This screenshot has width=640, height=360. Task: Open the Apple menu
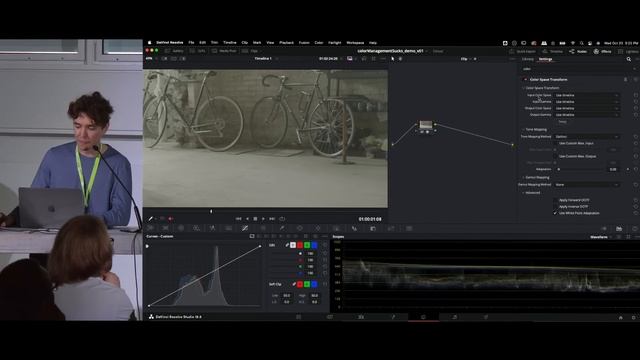(149, 42)
